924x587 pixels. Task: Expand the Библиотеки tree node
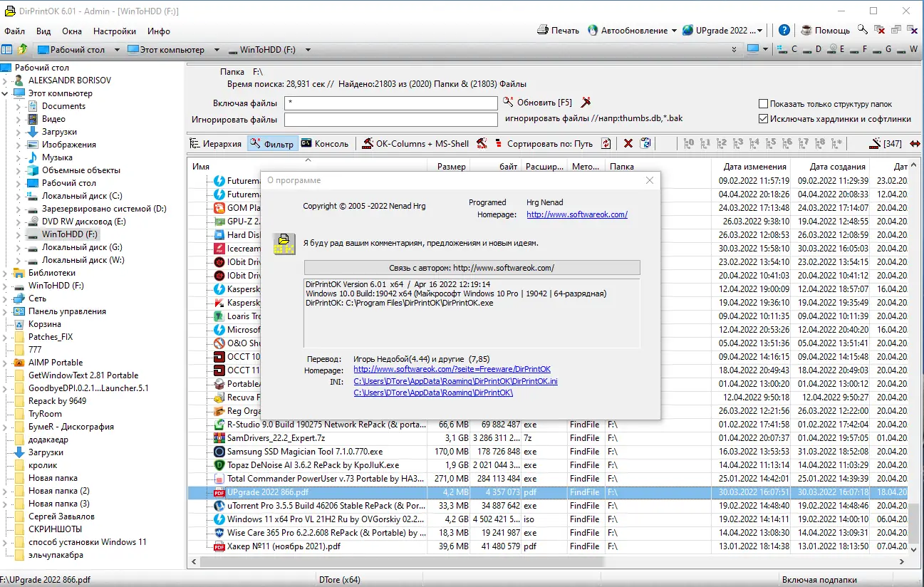pos(5,273)
